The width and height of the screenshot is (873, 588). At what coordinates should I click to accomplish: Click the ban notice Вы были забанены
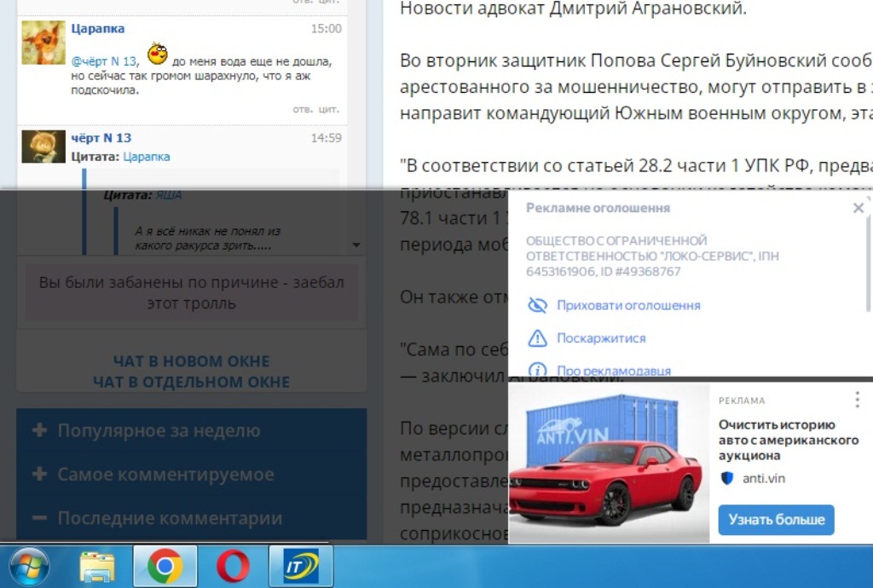(x=191, y=292)
